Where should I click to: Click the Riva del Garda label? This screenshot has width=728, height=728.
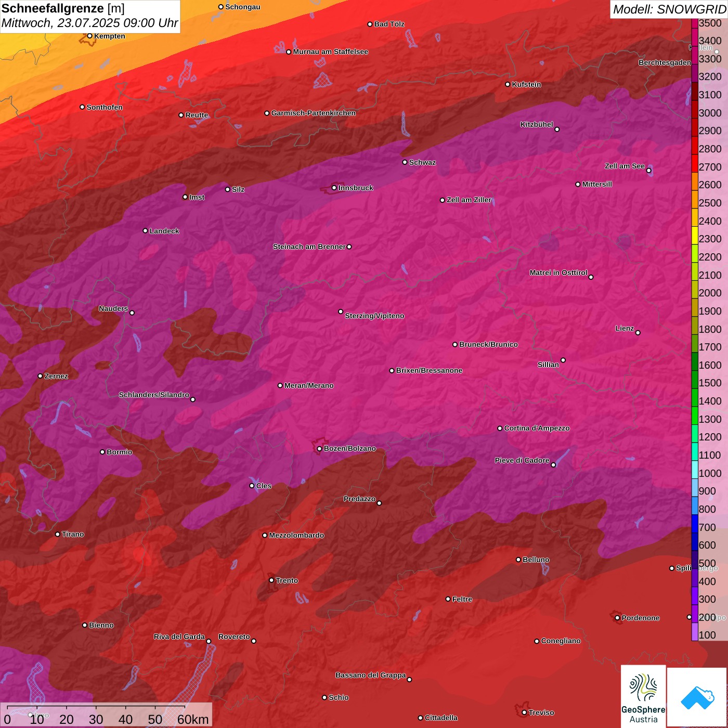[179, 636]
